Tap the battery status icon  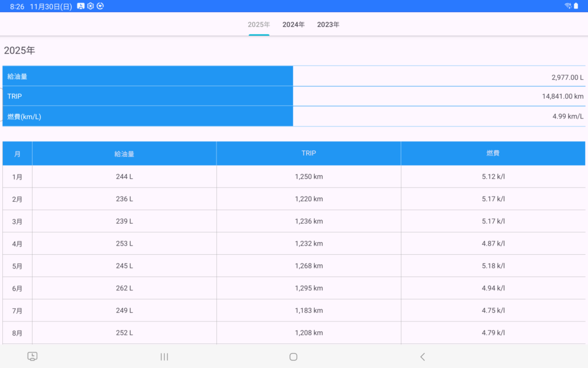click(x=576, y=6)
